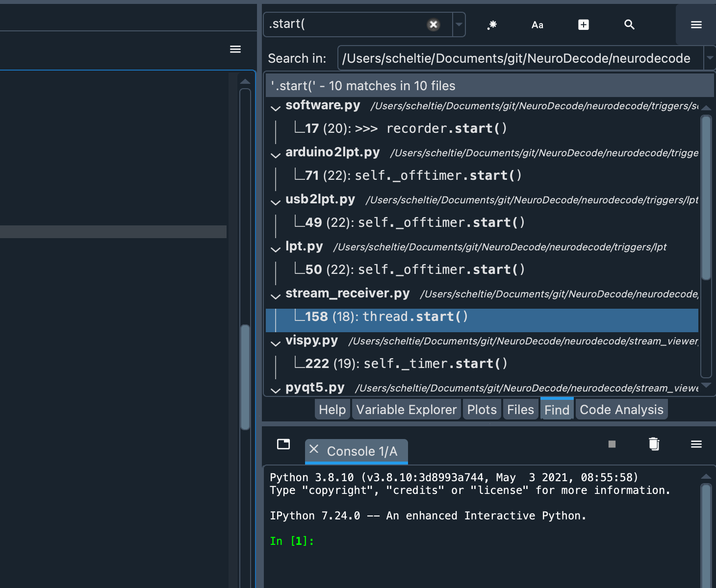Image resolution: width=716 pixels, height=588 pixels.
Task: Toggle case-sensitive search with the Aa icon
Action: pos(537,24)
